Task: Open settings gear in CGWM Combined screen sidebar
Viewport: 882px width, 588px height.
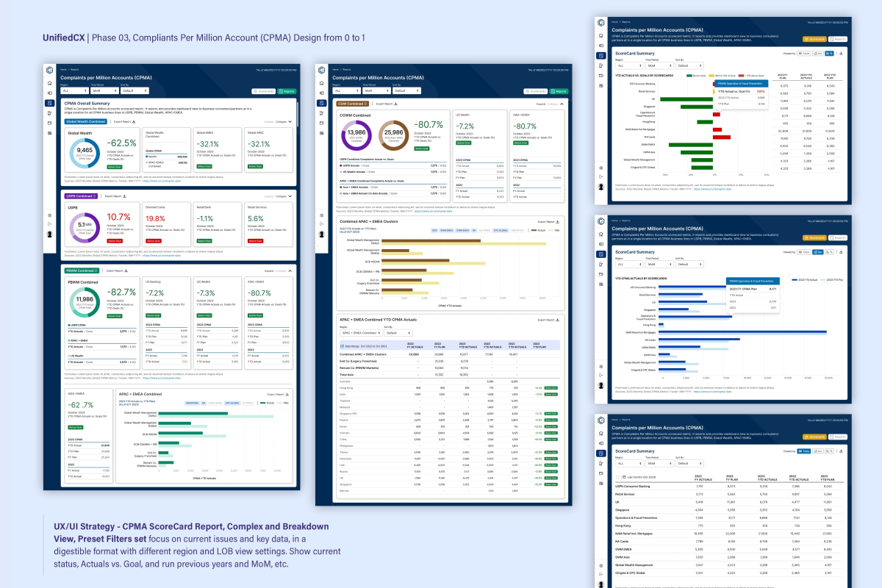Action: pos(322,215)
